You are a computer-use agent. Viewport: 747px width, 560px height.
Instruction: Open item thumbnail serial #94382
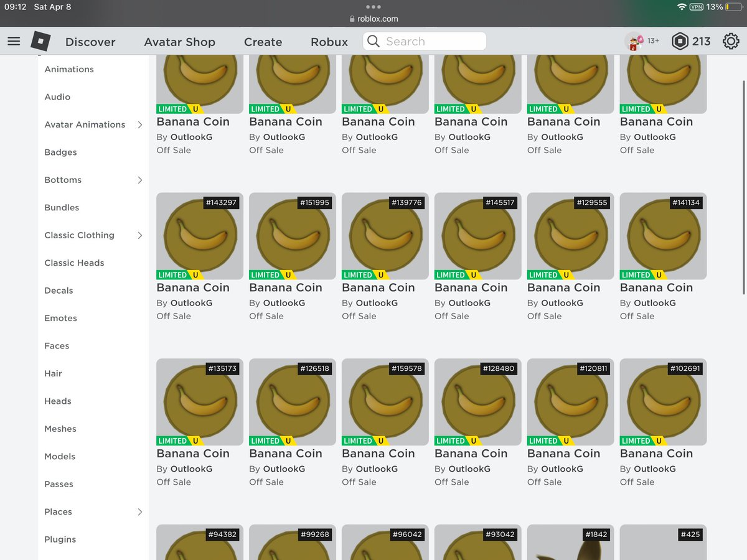coord(199,542)
